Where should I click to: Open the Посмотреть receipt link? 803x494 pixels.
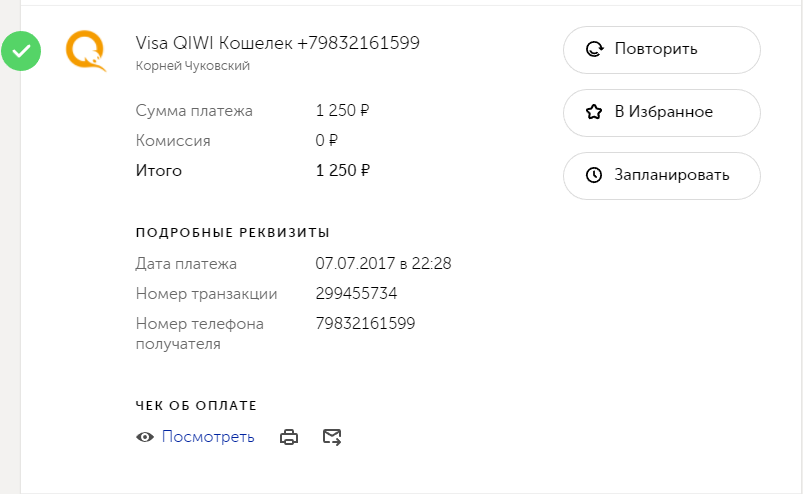(208, 437)
